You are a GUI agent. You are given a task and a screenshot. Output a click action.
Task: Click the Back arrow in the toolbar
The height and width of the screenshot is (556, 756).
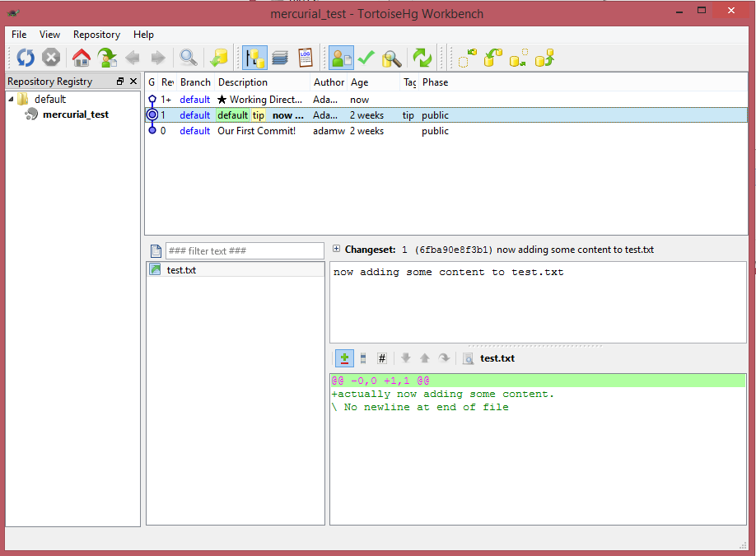[x=133, y=58]
